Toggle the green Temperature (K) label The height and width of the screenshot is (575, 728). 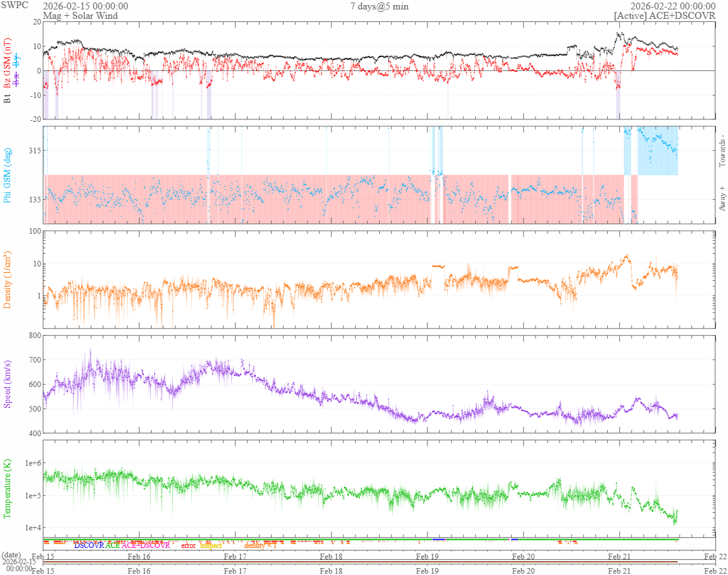click(x=7, y=489)
